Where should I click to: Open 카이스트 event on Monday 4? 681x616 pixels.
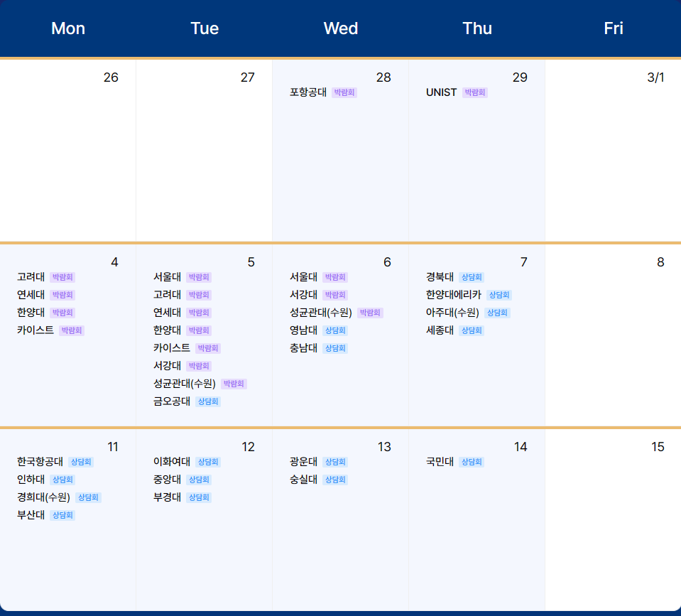pos(36,330)
